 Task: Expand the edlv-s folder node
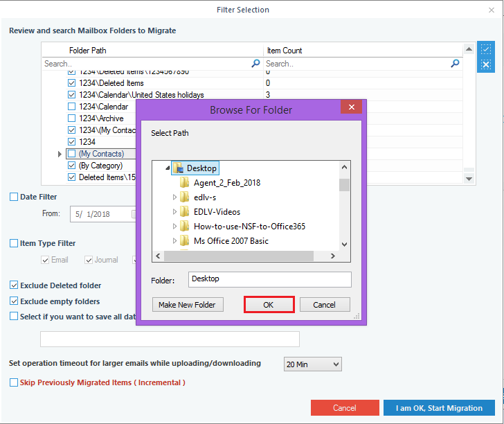tap(174, 197)
